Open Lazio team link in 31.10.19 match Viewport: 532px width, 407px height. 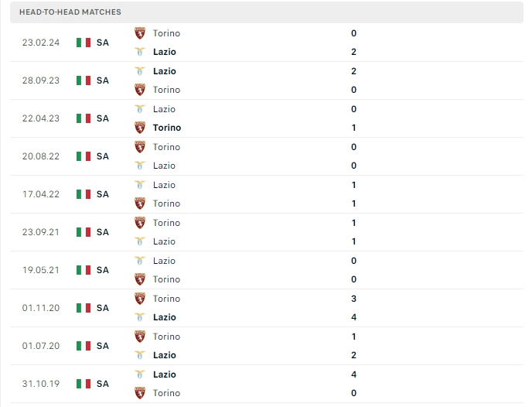tap(165, 375)
